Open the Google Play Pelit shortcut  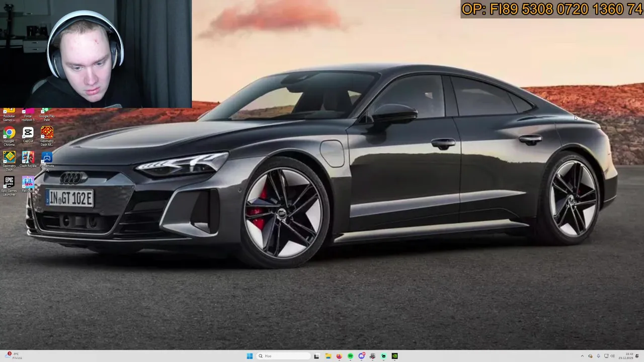tap(47, 115)
